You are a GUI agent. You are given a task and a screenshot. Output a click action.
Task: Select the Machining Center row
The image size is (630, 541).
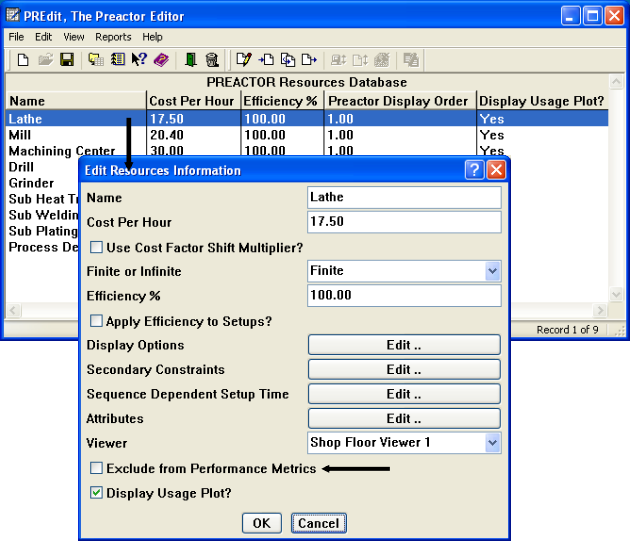[x=307, y=150]
